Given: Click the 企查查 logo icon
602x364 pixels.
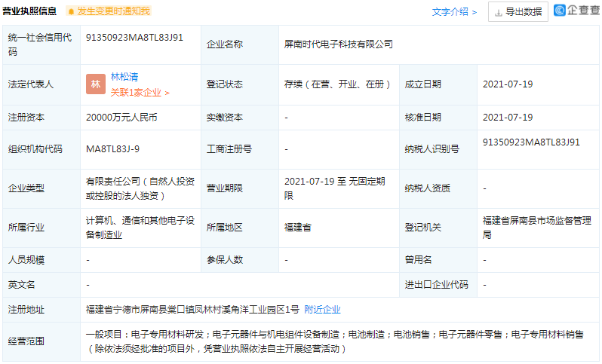Looking at the screenshot, I should 561,11.
